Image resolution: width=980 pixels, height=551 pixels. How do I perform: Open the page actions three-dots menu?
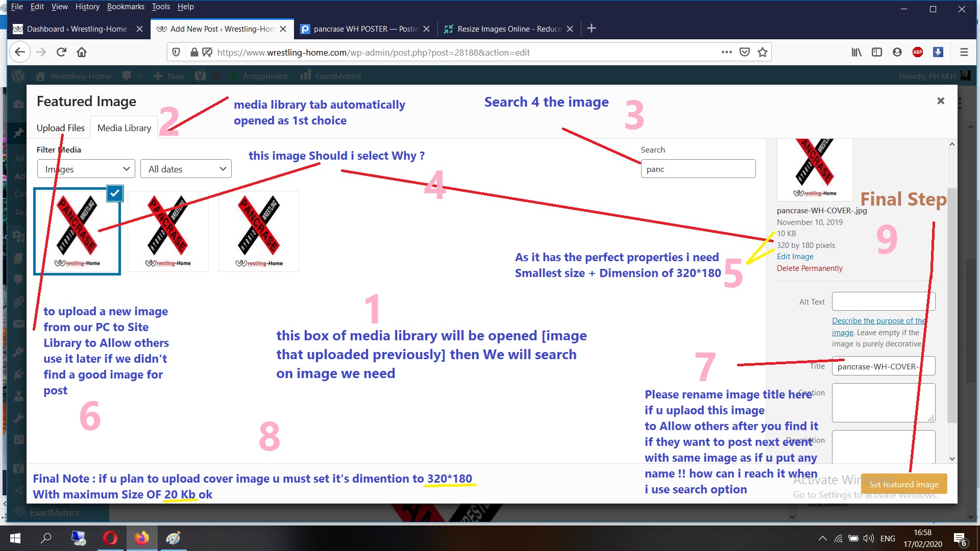coord(727,52)
